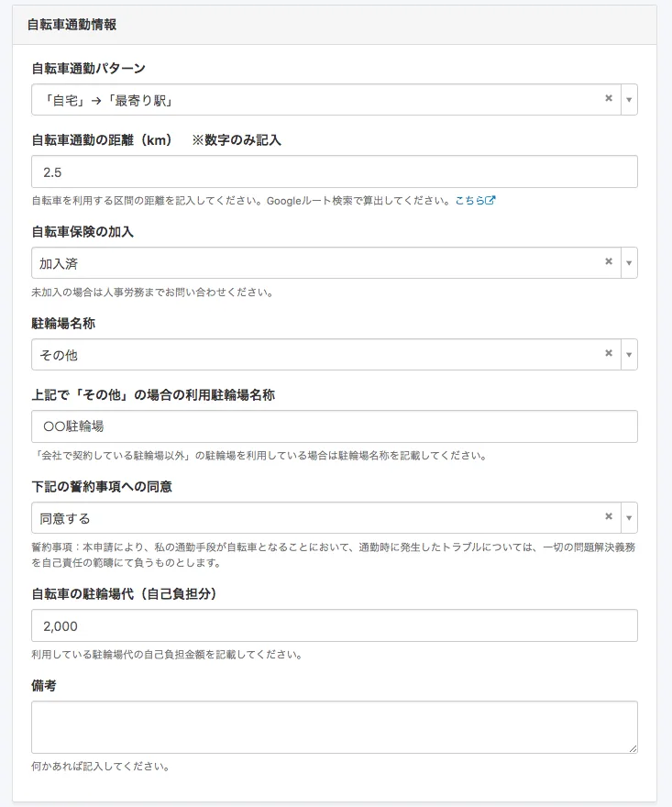Click the 自転車の駐輪場代(自己負担分) label

(124, 593)
